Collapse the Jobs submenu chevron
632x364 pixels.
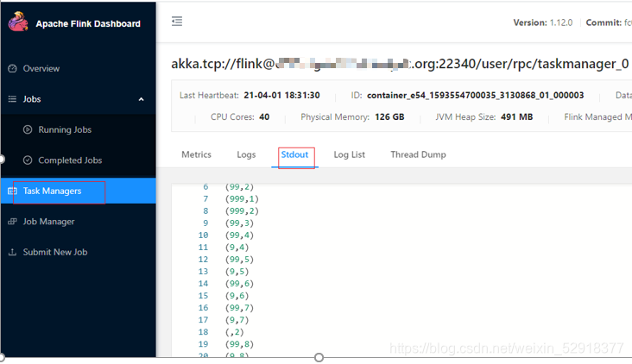[x=141, y=99]
